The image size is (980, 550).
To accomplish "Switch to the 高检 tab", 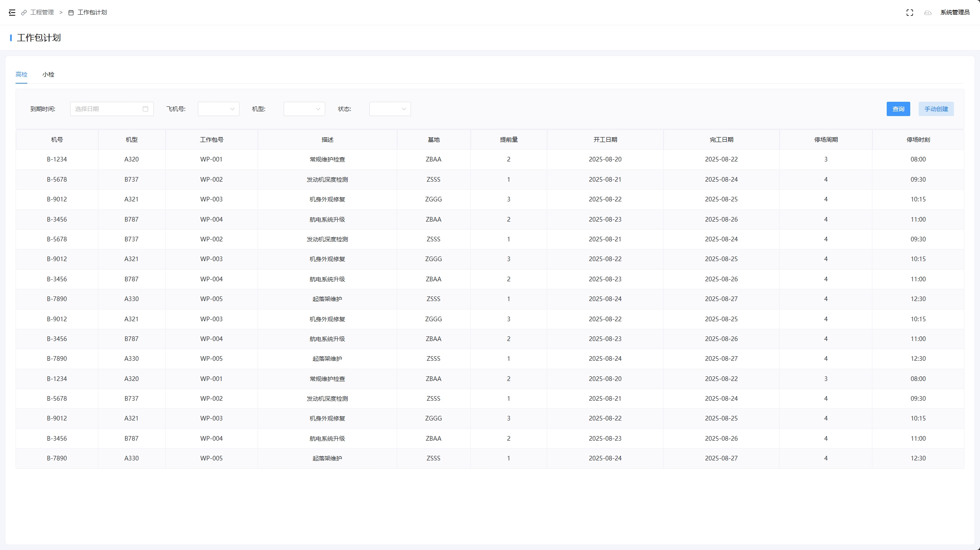I will click(21, 74).
